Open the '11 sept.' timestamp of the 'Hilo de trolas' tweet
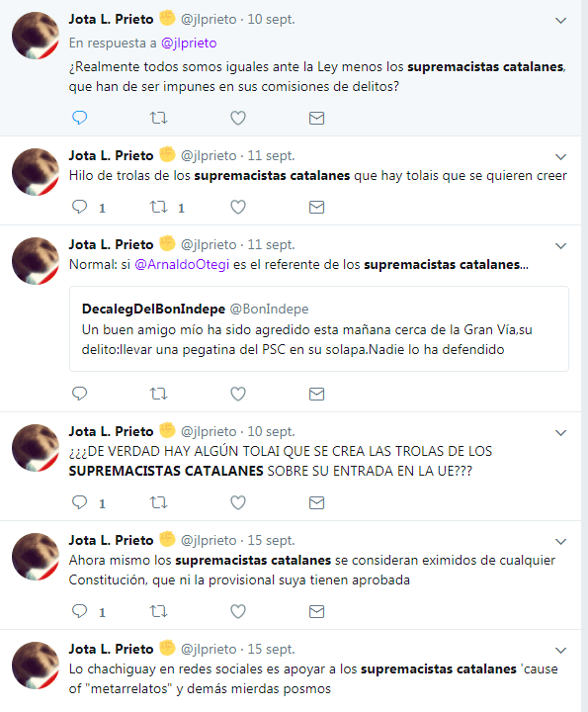Screen dimensions: 588x712 tap(271, 155)
